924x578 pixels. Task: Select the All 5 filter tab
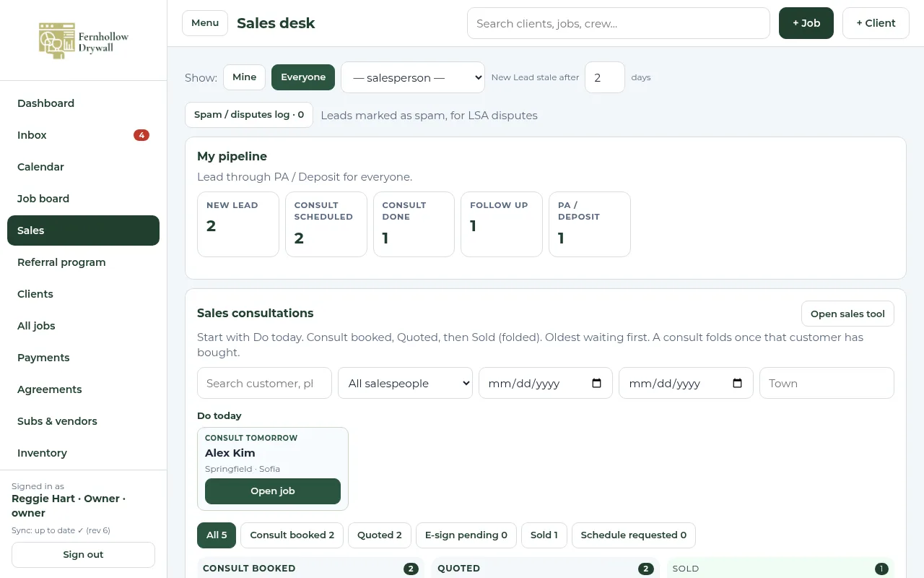coord(217,535)
